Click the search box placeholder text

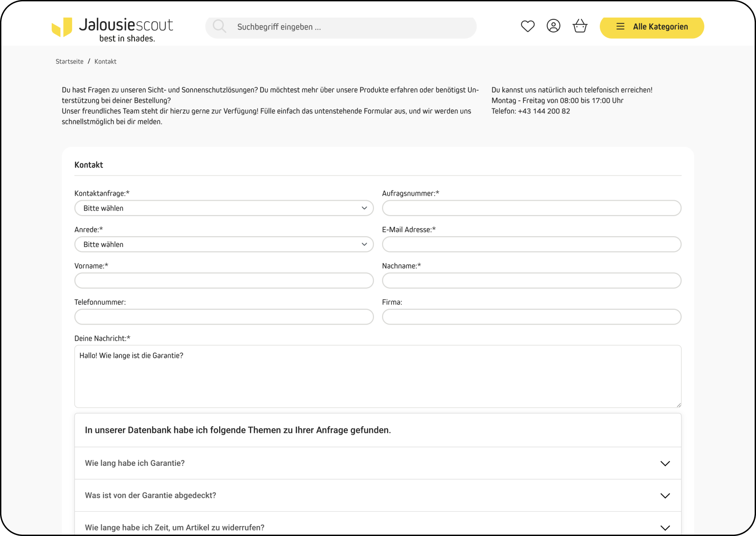pos(279,27)
